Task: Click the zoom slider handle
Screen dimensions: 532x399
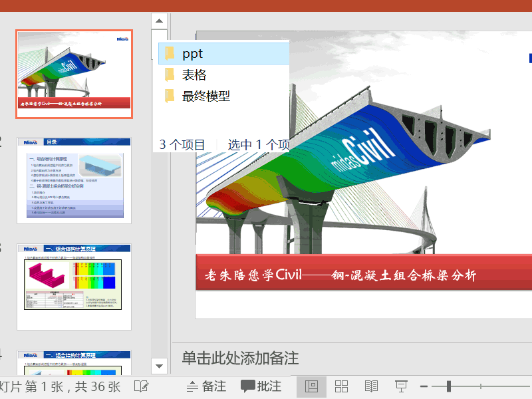Action: 449,386
